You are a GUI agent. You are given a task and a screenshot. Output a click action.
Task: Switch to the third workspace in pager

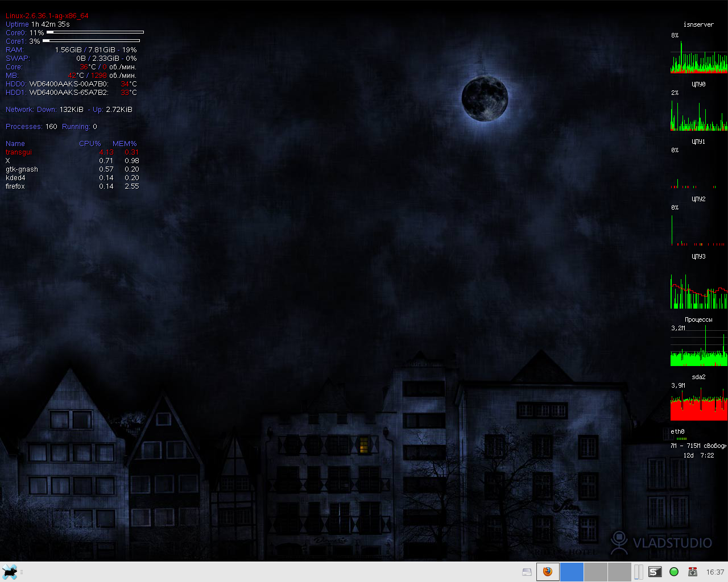pyautogui.click(x=619, y=572)
